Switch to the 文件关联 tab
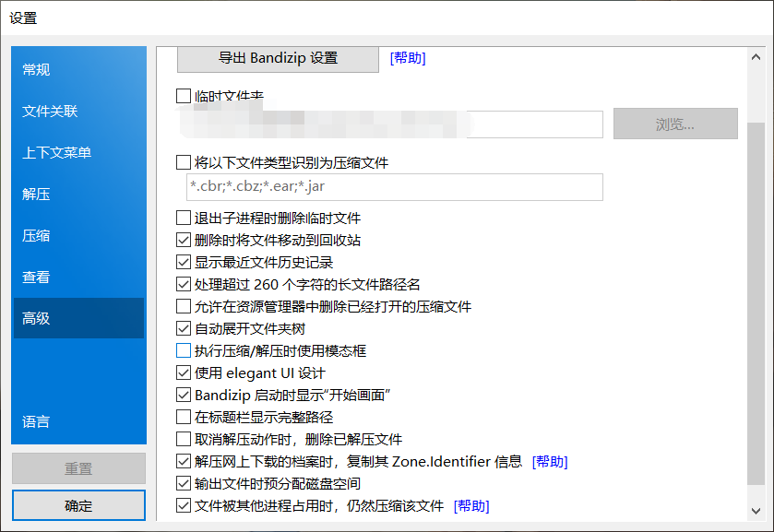Viewport: 774px width, 532px height. [78, 111]
